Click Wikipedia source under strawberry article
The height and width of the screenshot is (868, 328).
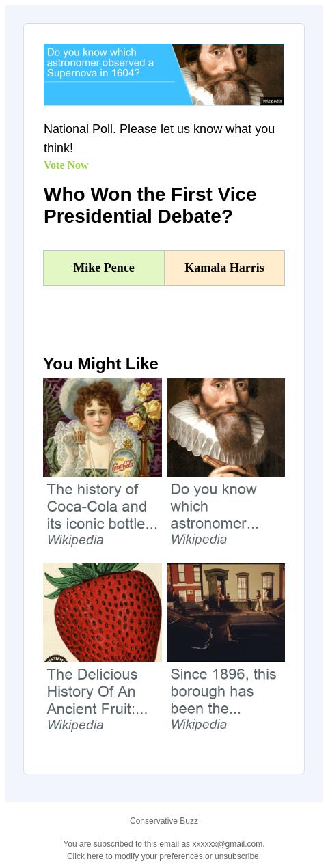click(75, 725)
